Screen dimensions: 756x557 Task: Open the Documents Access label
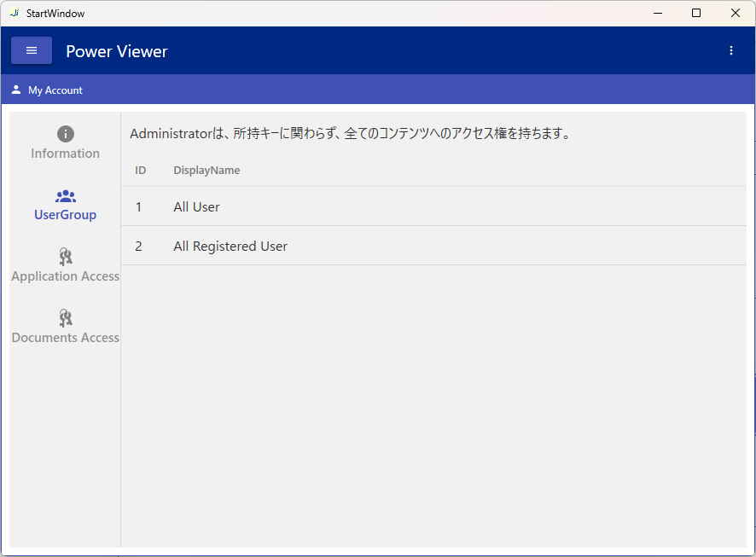coord(66,338)
